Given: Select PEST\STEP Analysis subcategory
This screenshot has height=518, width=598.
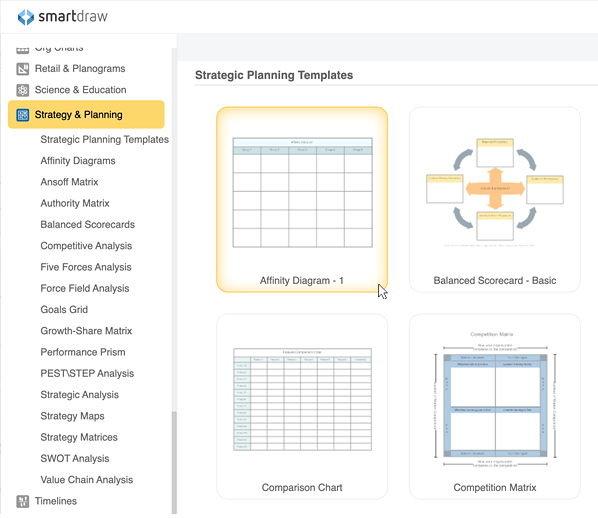Looking at the screenshot, I should coord(87,374).
